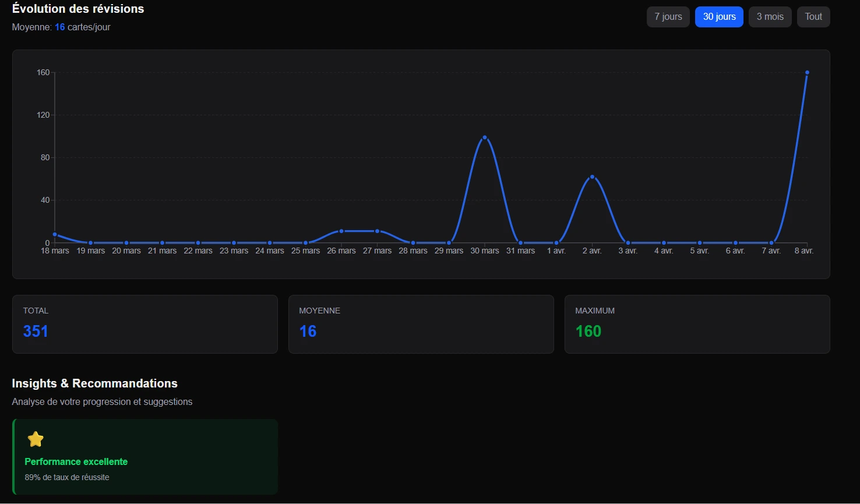Click the 26 mars data point
This screenshot has height=504, width=860.
341,231
